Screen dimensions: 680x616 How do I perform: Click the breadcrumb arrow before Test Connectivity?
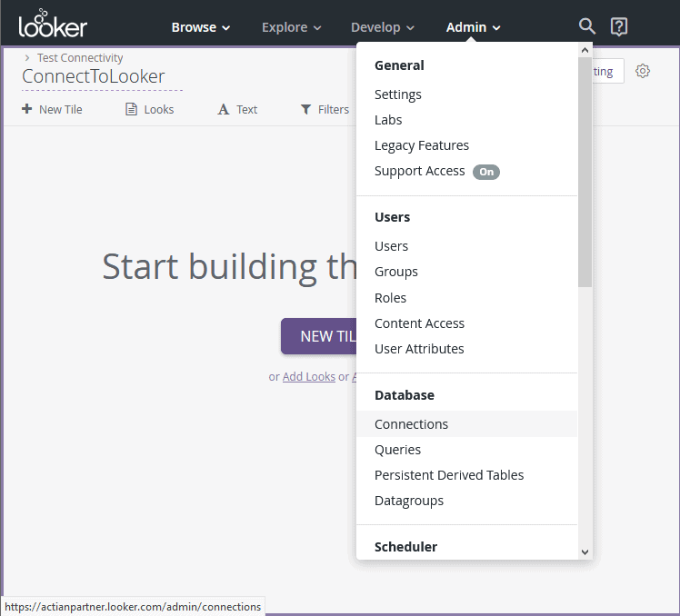27,57
